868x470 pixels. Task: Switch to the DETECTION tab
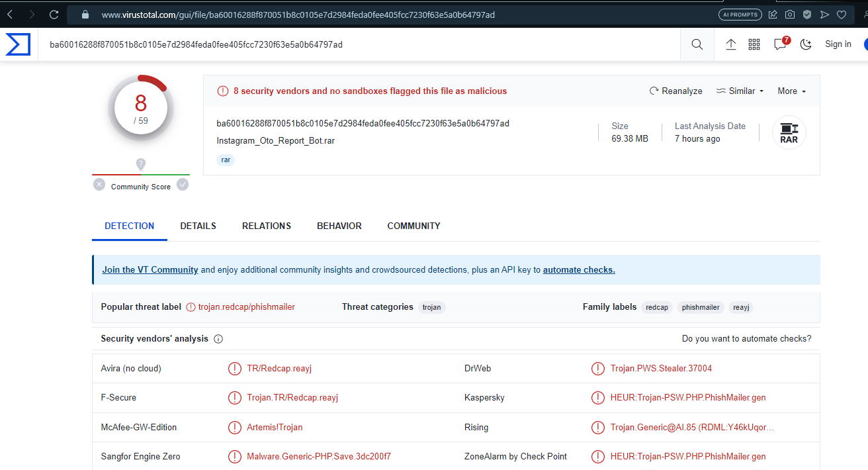tap(130, 226)
